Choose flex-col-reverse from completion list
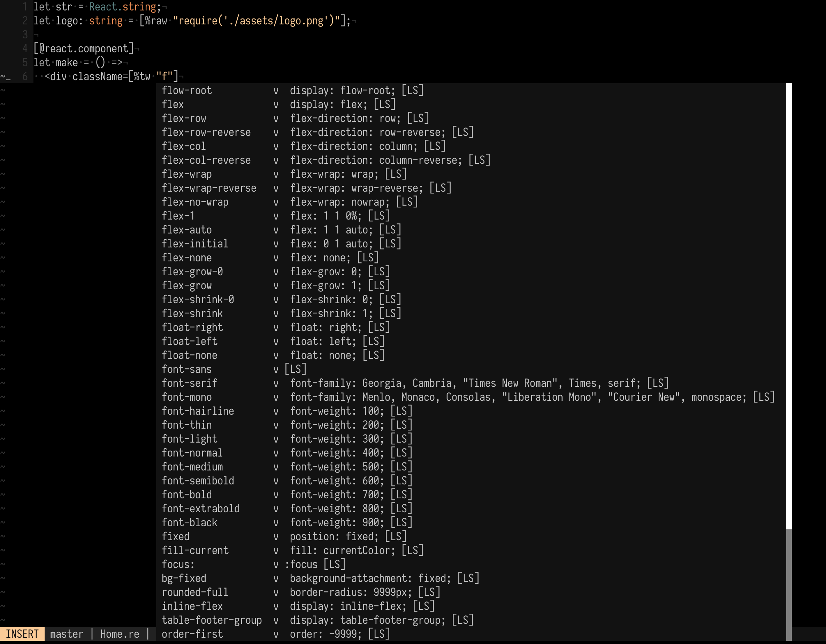This screenshot has width=826, height=644. pyautogui.click(x=206, y=160)
